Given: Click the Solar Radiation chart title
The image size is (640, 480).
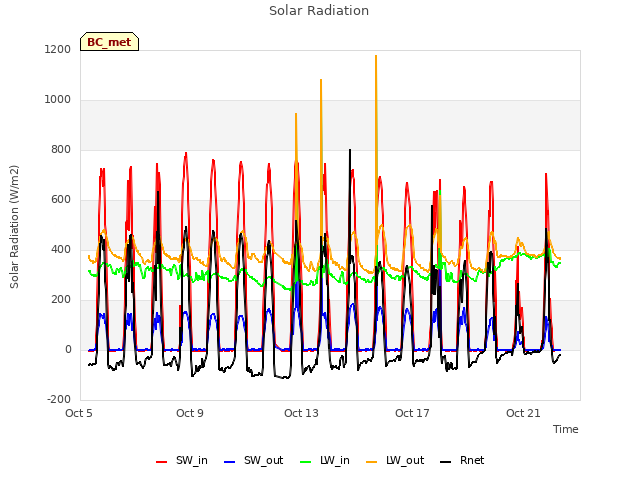Looking at the screenshot, I should click(x=319, y=11).
